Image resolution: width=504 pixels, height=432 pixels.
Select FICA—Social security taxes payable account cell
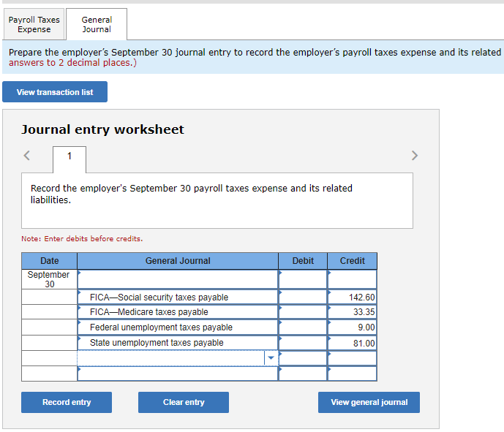click(178, 297)
